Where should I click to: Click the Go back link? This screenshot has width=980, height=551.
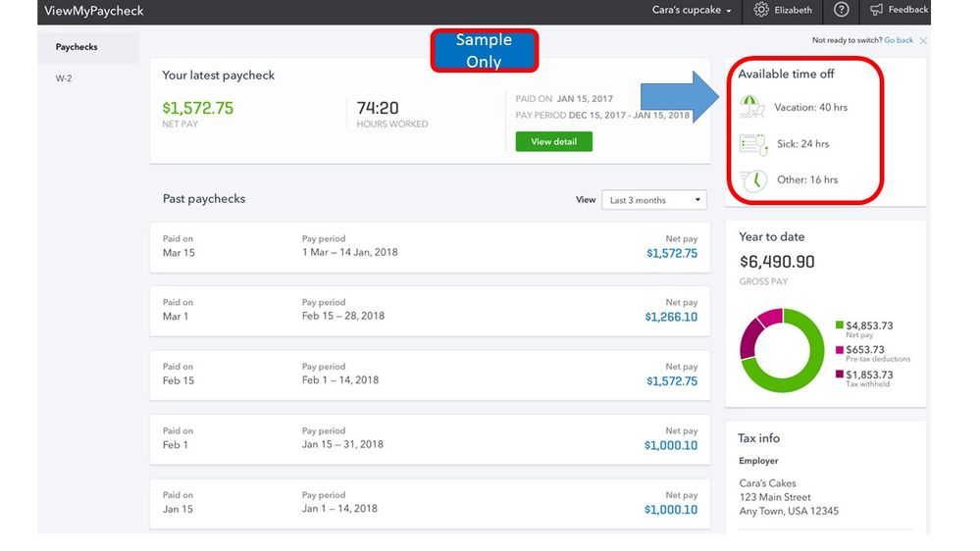(899, 40)
